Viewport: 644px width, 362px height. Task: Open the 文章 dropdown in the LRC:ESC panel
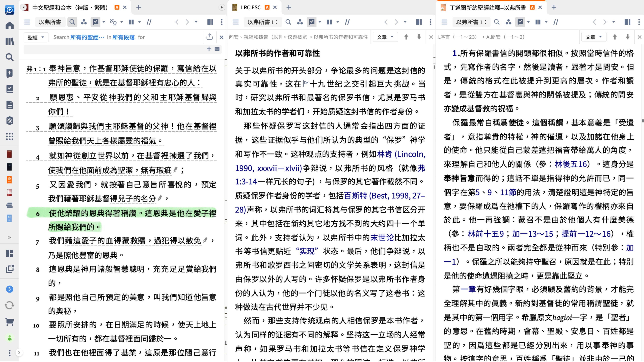click(x=385, y=37)
